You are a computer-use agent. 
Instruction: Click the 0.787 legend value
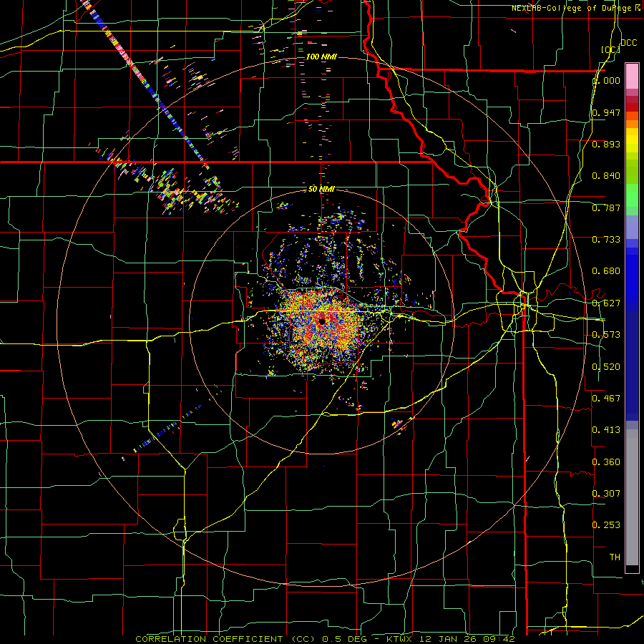click(x=606, y=208)
